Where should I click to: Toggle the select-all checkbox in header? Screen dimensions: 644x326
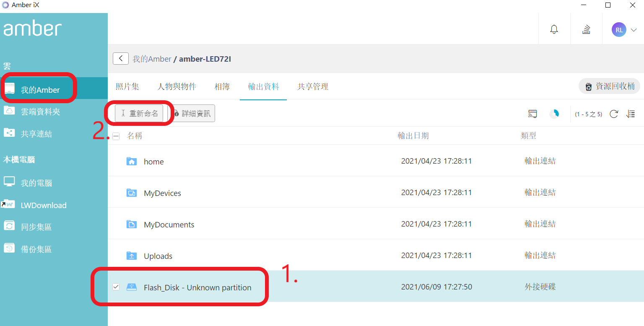116,136
